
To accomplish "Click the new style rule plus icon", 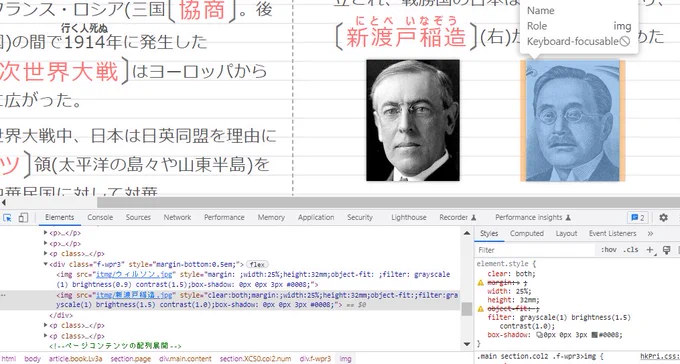I will [x=650, y=250].
